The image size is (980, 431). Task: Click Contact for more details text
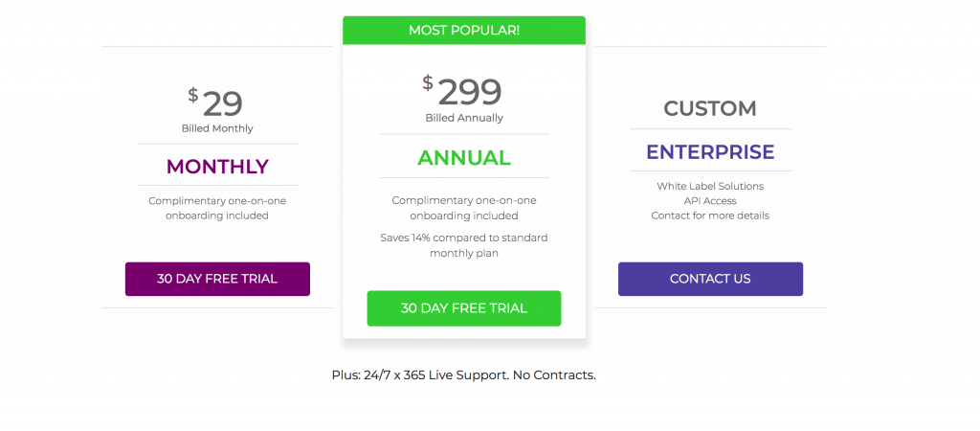pos(710,215)
